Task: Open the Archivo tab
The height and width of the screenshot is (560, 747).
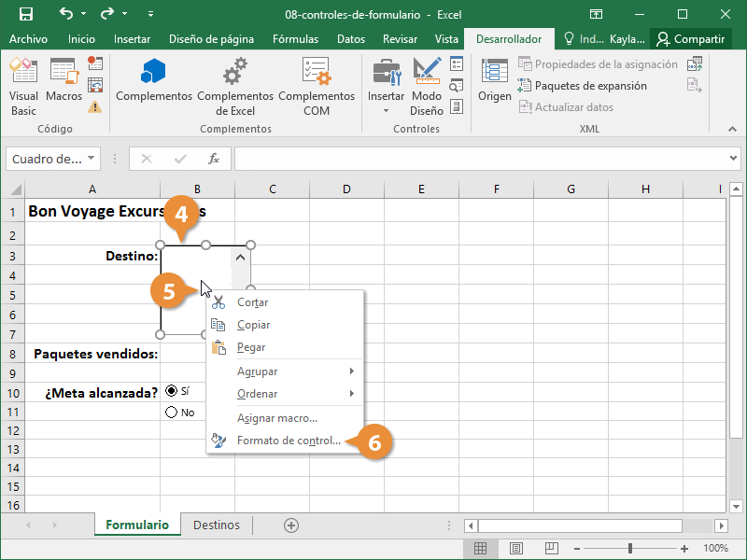Action: coord(28,39)
